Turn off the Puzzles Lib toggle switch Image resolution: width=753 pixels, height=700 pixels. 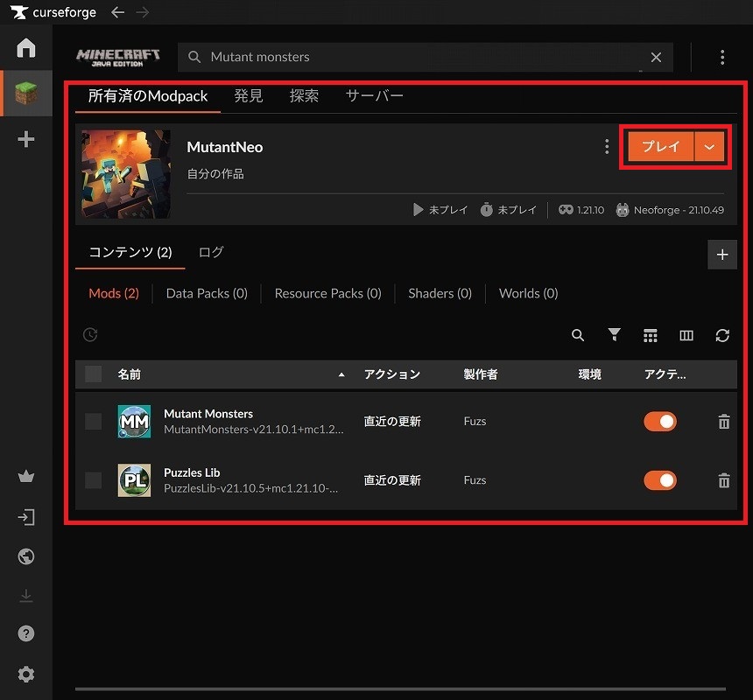[x=660, y=480]
